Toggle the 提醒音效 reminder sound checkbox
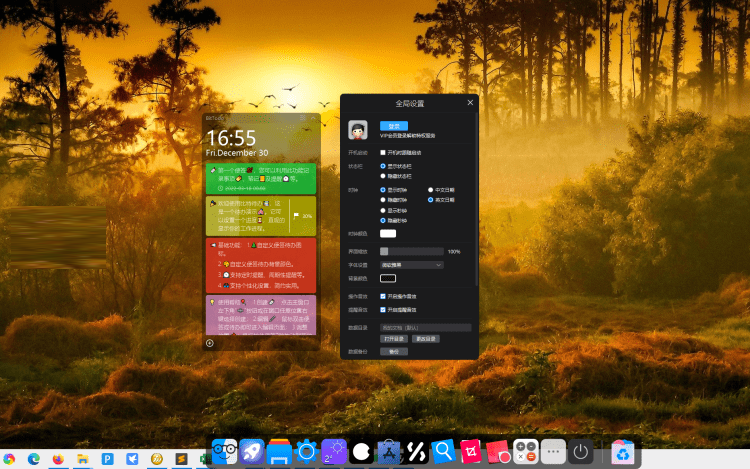Viewport: 750px width, 469px height. (383, 310)
